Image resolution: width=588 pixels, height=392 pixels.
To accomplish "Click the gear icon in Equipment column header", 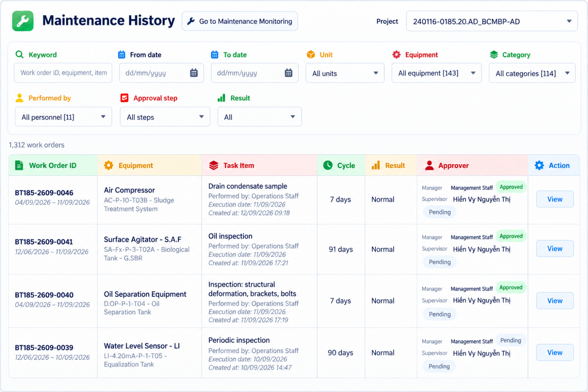I will [109, 165].
